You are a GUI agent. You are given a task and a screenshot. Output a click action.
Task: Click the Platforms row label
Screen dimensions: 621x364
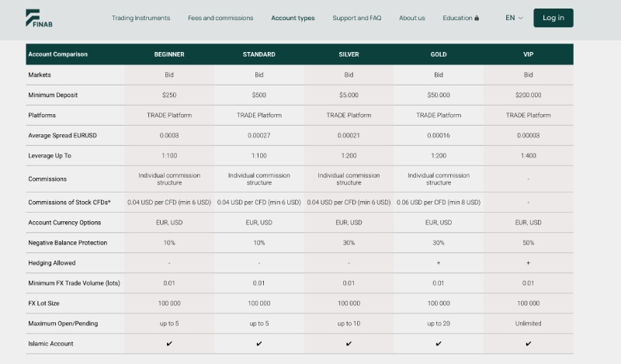click(42, 116)
